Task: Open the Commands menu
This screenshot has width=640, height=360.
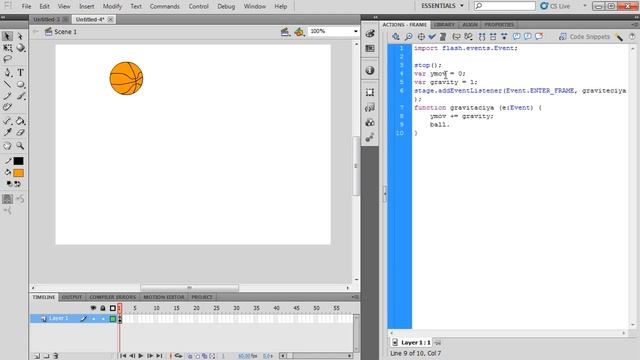Action: (x=164, y=6)
